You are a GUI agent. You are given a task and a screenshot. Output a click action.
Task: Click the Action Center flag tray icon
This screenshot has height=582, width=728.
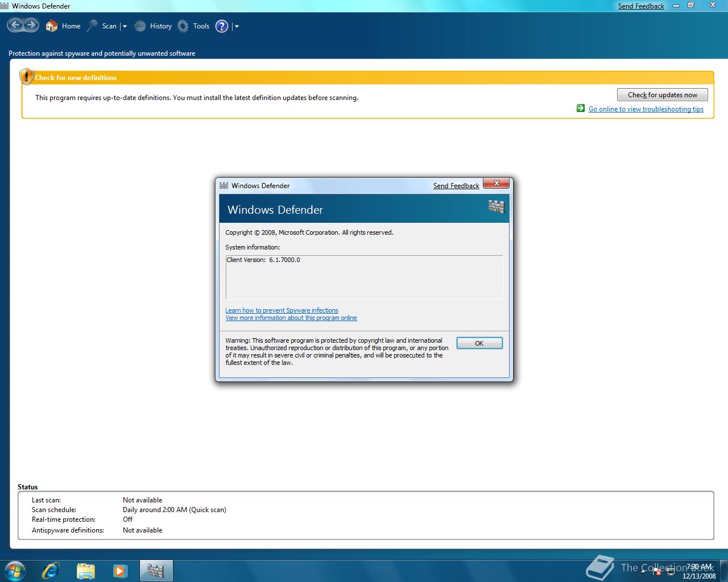[657, 571]
